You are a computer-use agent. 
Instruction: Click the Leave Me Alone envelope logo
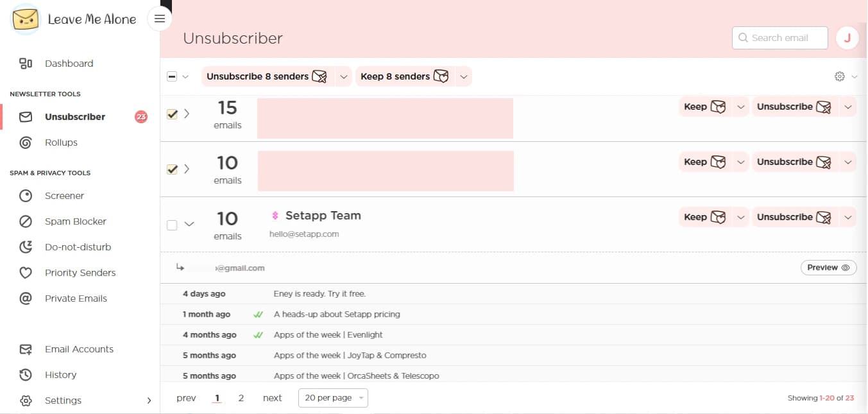pos(26,19)
